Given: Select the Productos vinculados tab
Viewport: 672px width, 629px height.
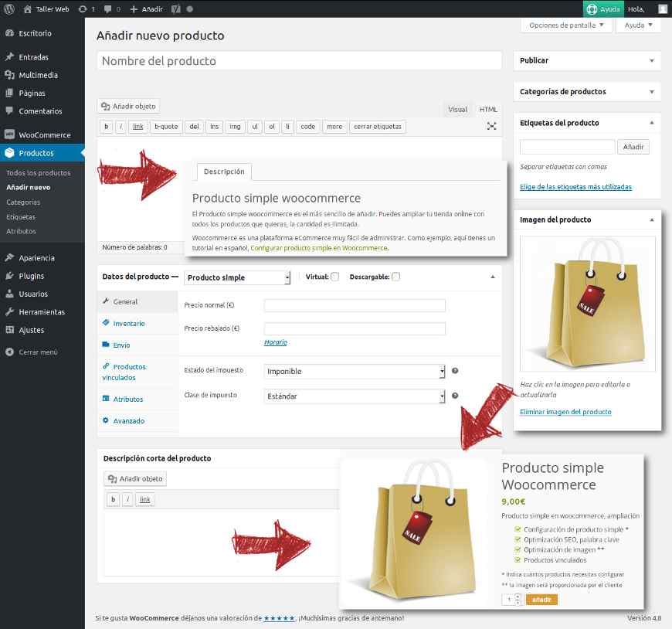Looking at the screenshot, I should point(137,372).
